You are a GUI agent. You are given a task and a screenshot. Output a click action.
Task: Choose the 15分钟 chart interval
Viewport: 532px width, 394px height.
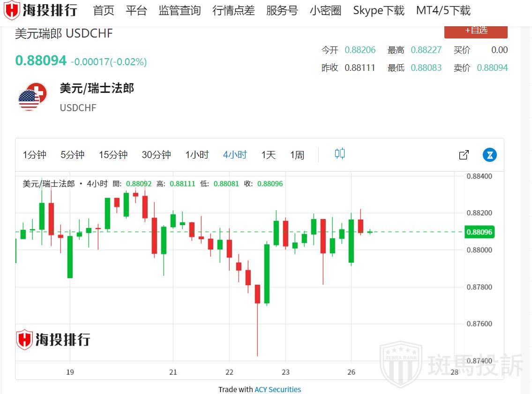pyautogui.click(x=113, y=155)
